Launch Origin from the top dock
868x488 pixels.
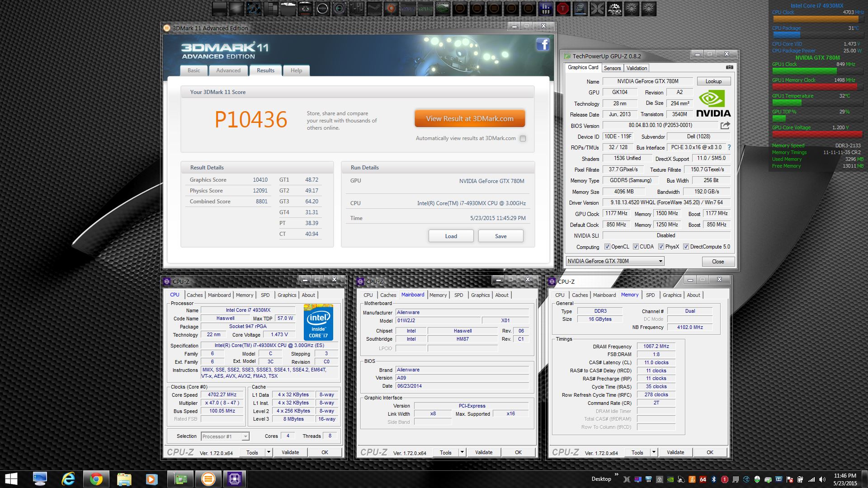[391, 8]
